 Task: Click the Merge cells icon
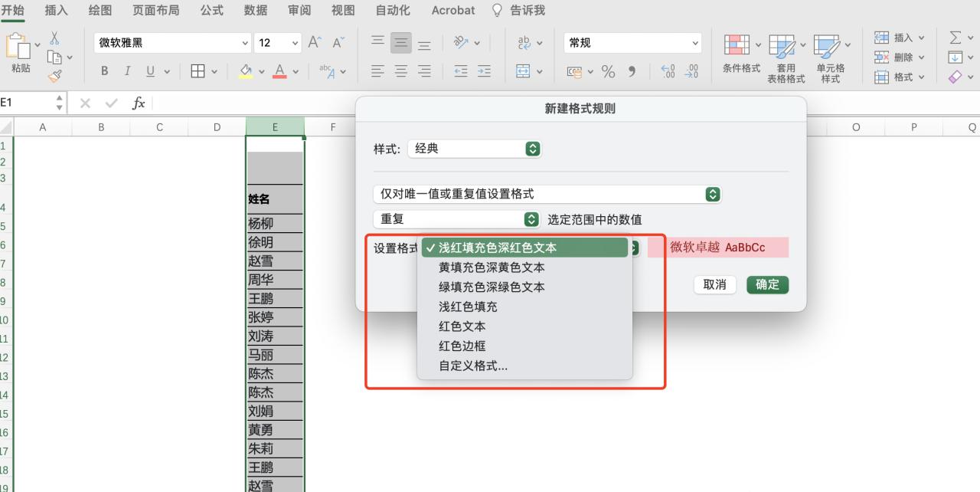point(524,71)
